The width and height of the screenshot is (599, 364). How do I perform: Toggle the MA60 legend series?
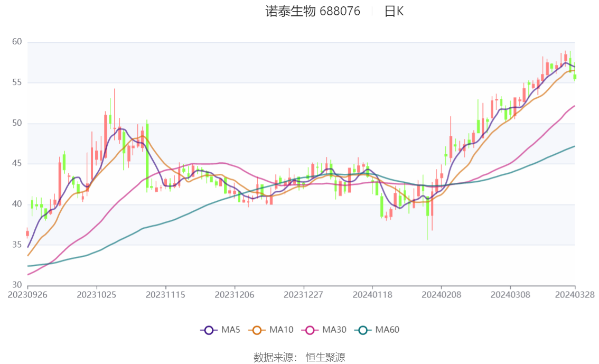377,330
